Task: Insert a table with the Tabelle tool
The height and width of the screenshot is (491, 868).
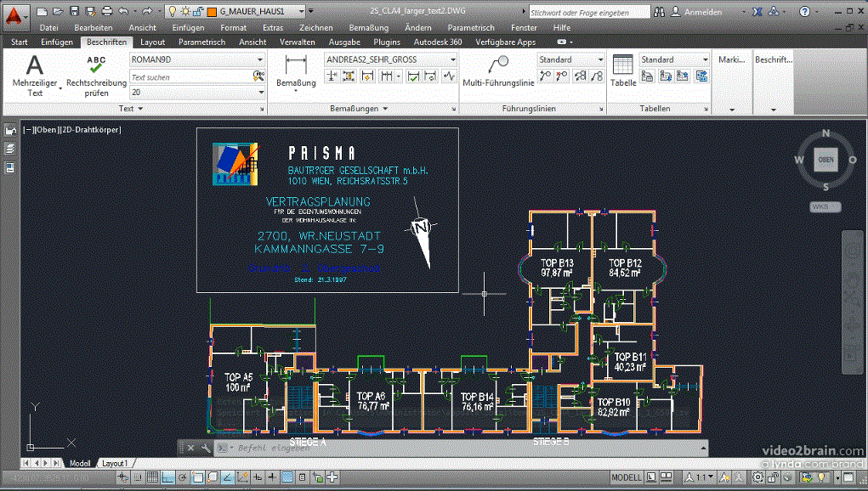Action: coord(623,71)
